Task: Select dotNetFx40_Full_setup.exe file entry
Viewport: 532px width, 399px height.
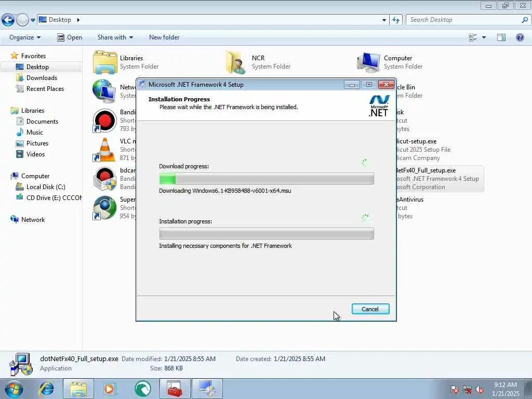Action: [440, 179]
